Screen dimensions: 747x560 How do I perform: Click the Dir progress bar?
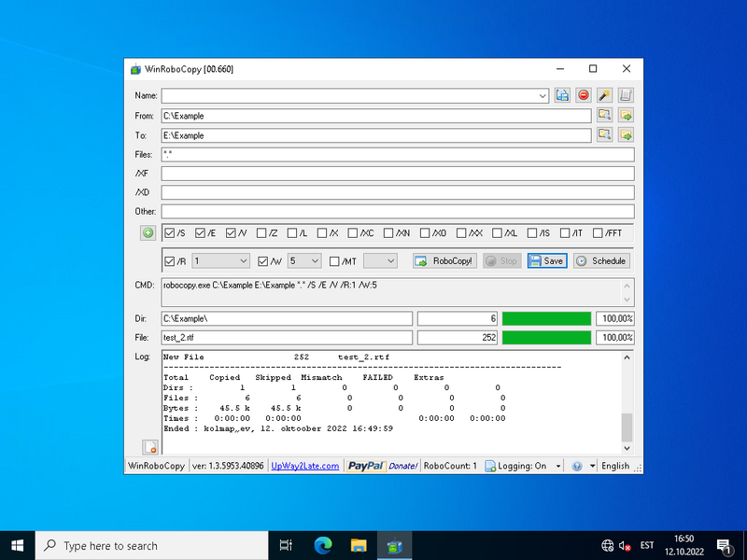click(546, 318)
